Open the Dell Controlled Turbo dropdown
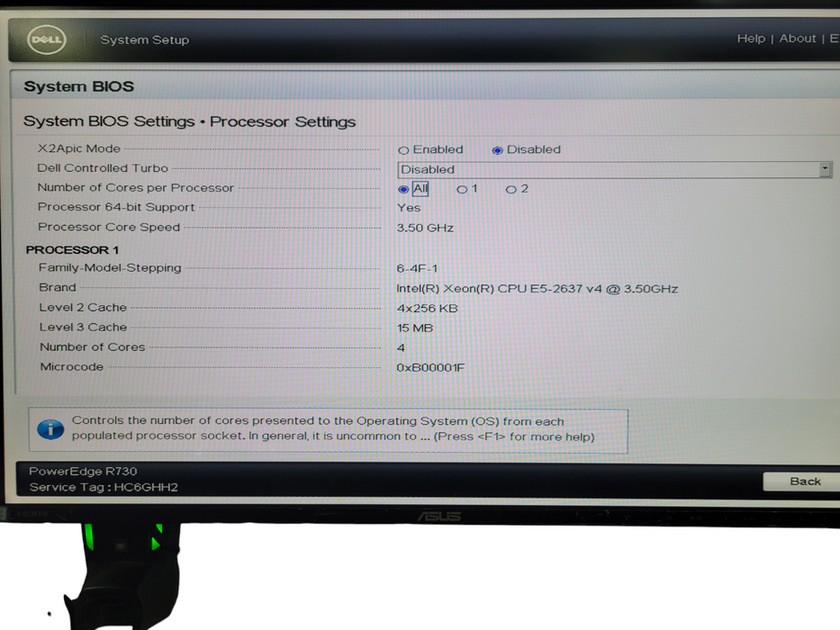The width and height of the screenshot is (840, 630). point(614,170)
